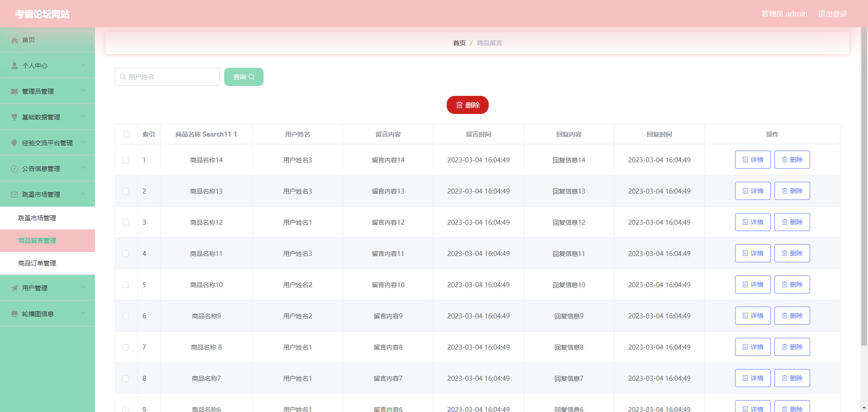Viewport: 868px width, 412px height.
Task: Click 删除 button for row 商品名称7
Action: coord(792,378)
